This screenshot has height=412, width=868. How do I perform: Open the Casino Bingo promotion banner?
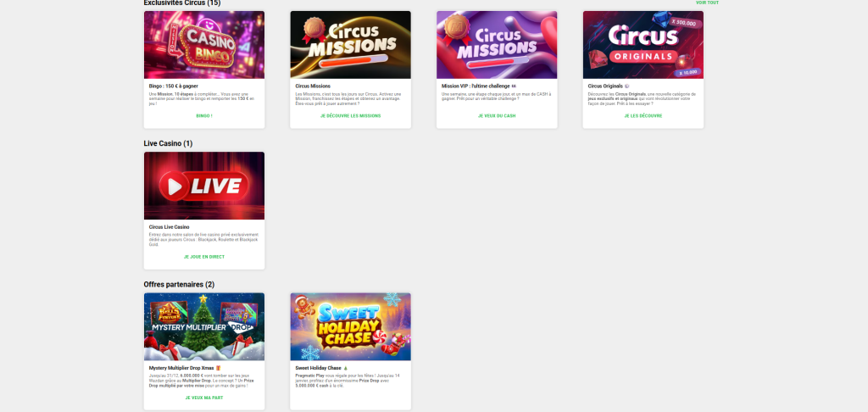pyautogui.click(x=204, y=45)
